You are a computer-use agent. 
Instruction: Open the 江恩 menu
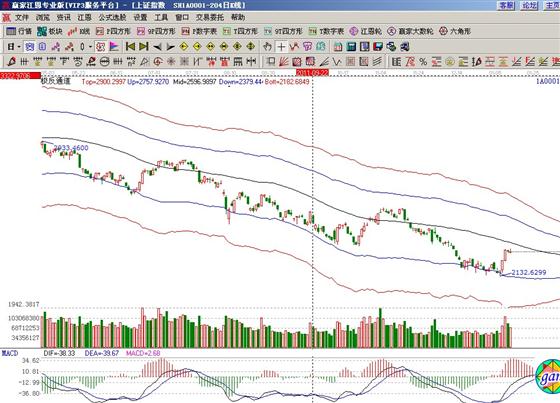tap(85, 17)
